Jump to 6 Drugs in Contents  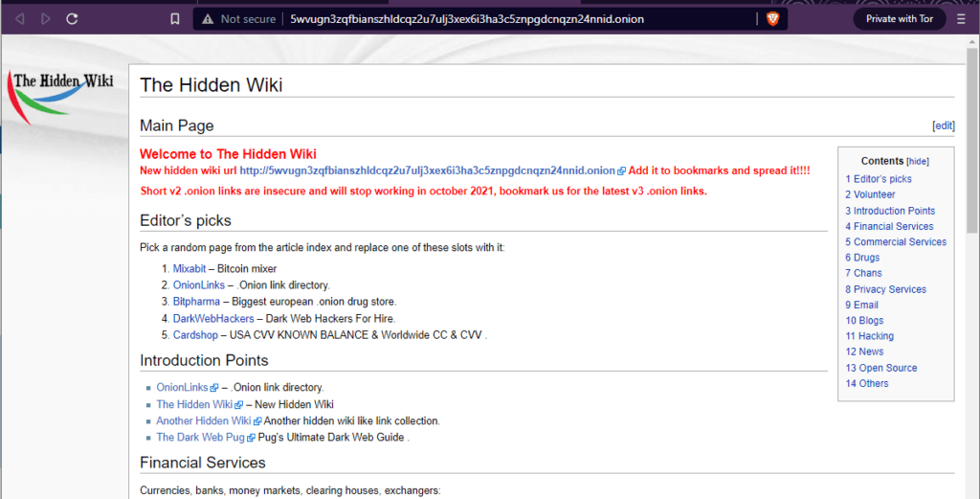tap(862, 258)
